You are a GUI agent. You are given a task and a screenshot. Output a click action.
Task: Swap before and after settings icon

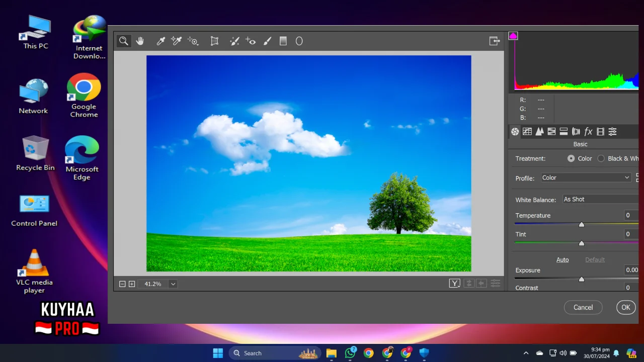(x=469, y=284)
